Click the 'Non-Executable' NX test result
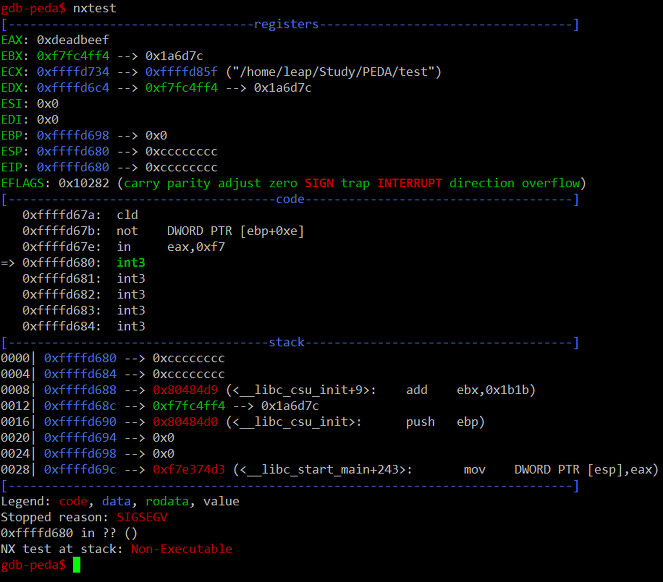This screenshot has width=663, height=582. pos(181,549)
